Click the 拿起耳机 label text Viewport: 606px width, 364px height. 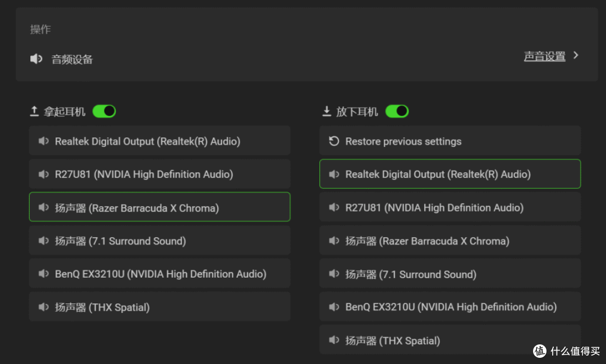click(x=64, y=112)
